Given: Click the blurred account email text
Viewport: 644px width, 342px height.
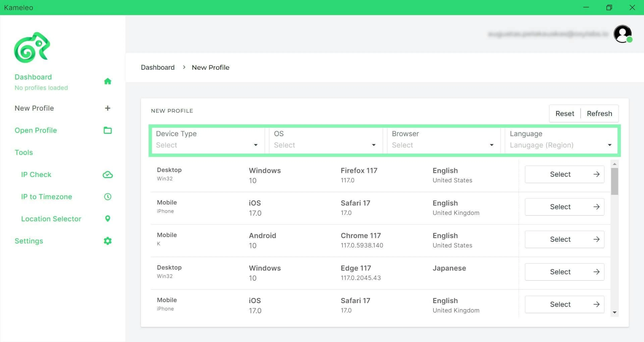Looking at the screenshot, I should point(548,34).
